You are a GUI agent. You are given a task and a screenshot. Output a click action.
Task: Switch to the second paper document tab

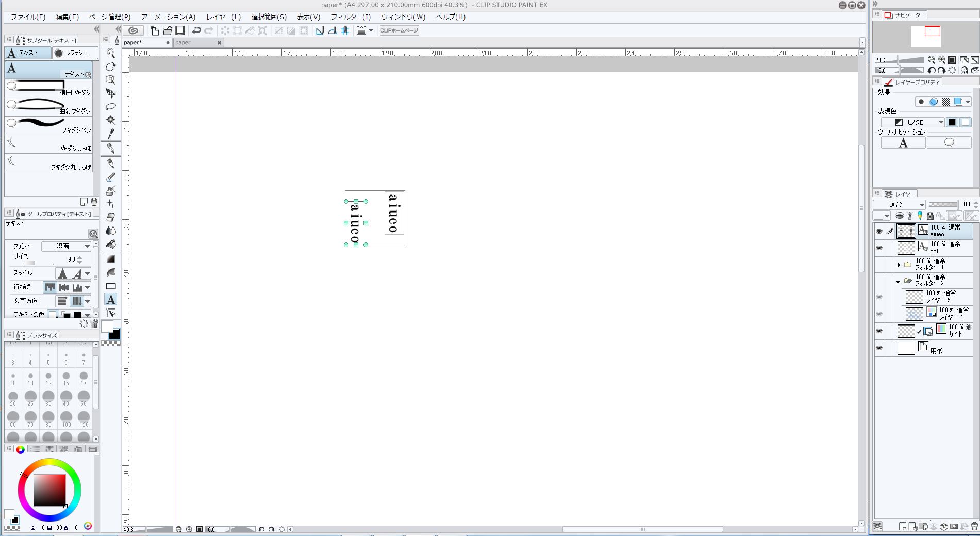coord(198,42)
